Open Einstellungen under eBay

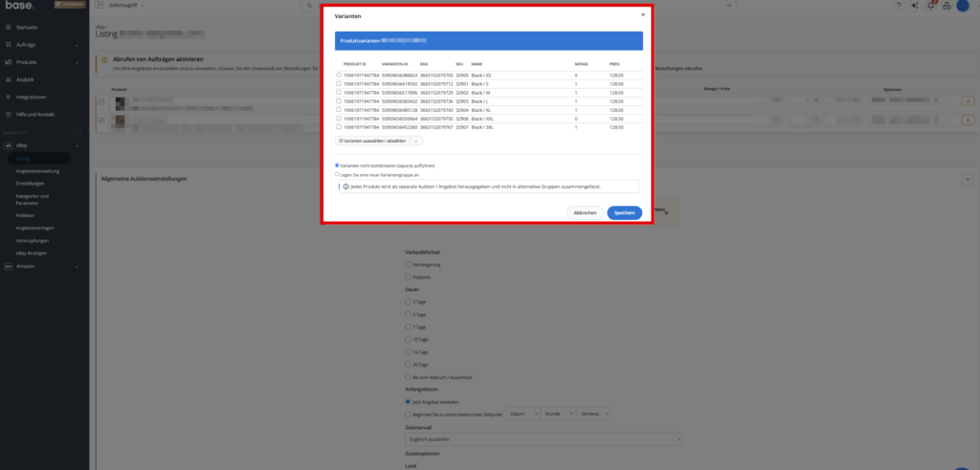[x=30, y=184]
